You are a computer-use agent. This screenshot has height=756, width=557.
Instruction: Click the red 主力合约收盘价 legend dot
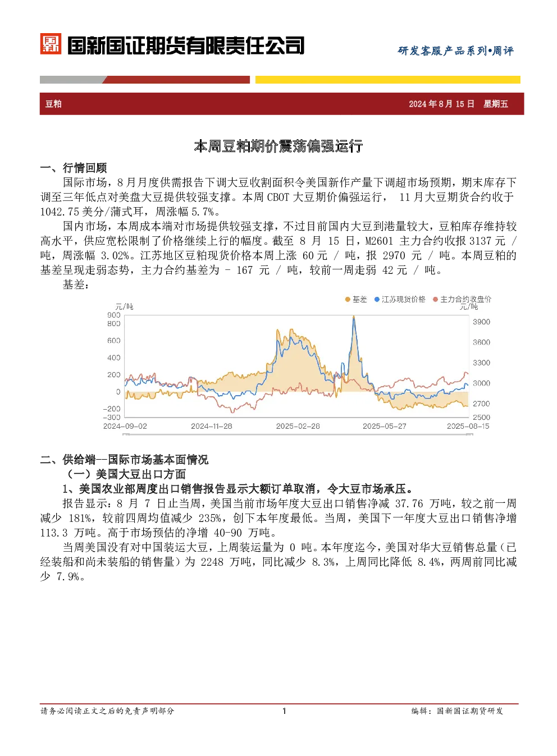coord(435,300)
